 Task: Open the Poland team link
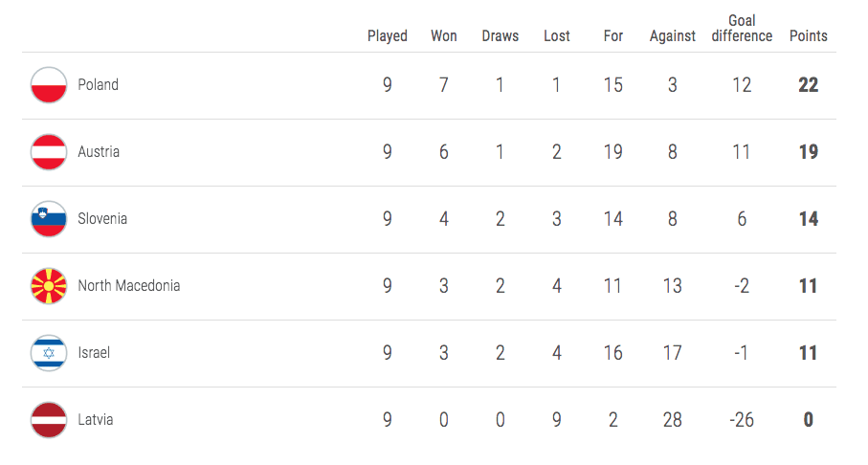pyautogui.click(x=99, y=85)
